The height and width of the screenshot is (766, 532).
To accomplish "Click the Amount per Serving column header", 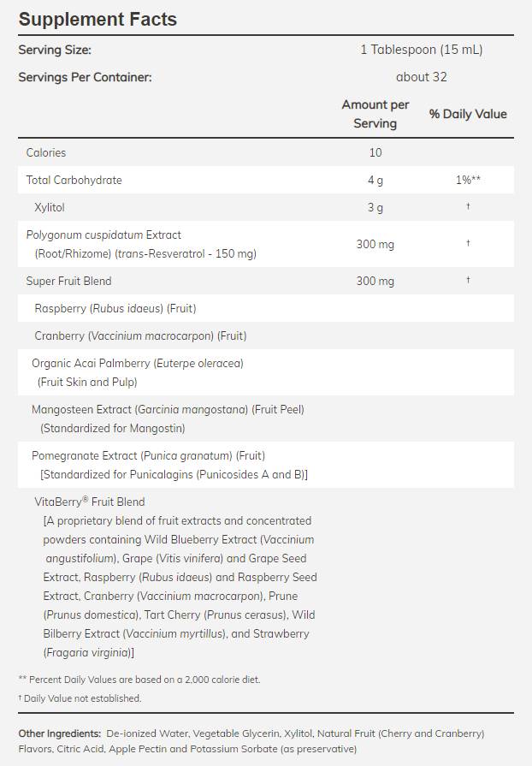I will [375, 114].
